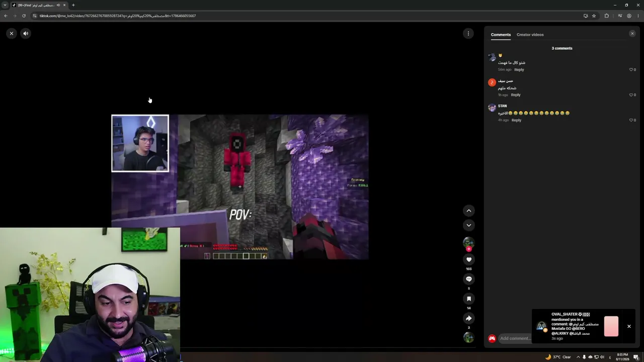Open the browser Extensions menu
The image size is (644, 362).
[x=607, y=16]
